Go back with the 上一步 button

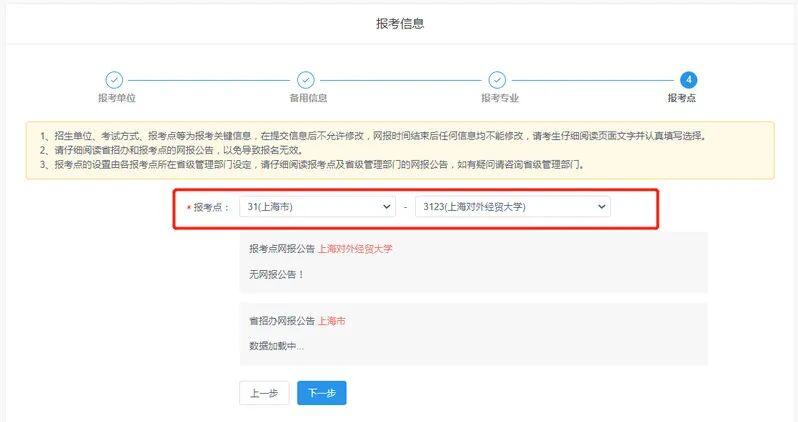(x=264, y=393)
